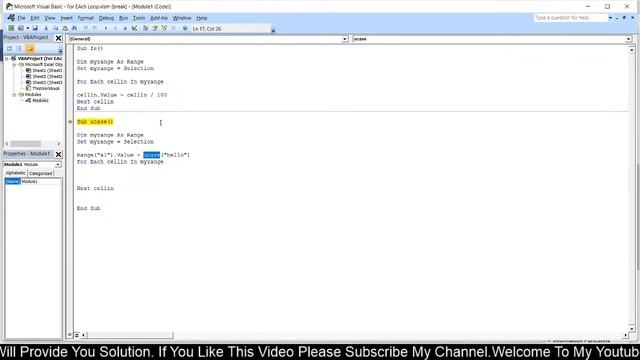The width and height of the screenshot is (640, 360).
Task: Save the workbook with the Save icon
Action: [35, 28]
